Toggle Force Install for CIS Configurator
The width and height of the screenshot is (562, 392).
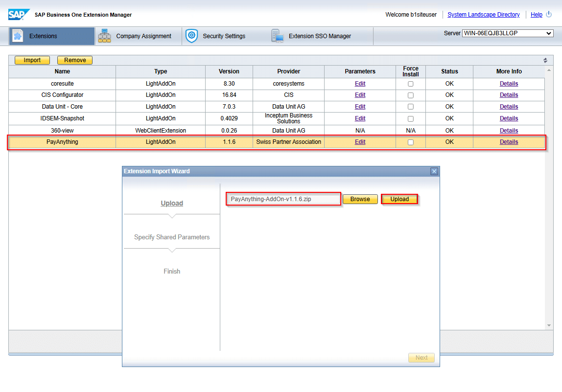(410, 95)
